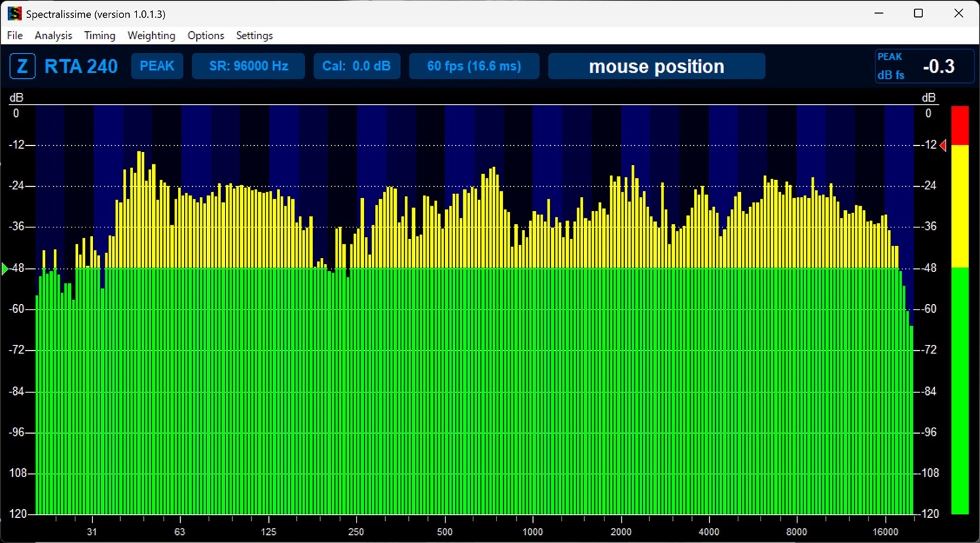Click the left dB axis heading
Image resolution: width=980 pixels, height=543 pixels.
click(x=16, y=98)
